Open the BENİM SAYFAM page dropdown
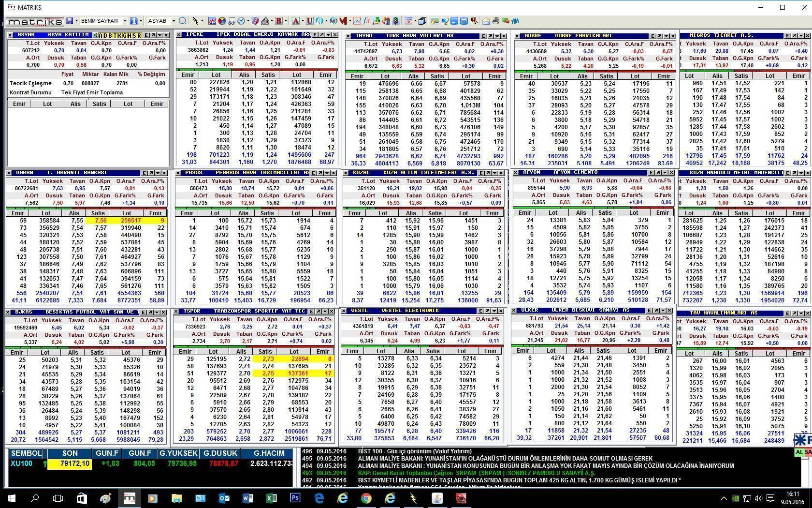The width and height of the screenshot is (812, 508). point(124,21)
